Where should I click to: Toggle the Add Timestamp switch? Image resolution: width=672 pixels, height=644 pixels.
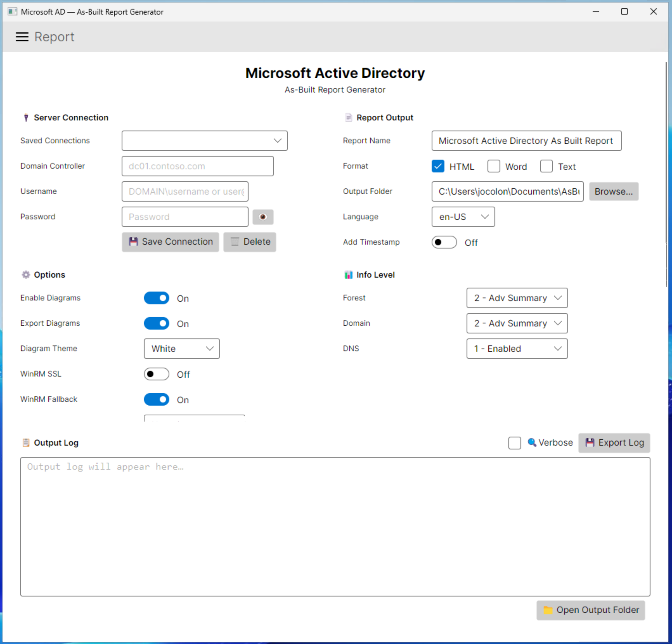tap(444, 242)
